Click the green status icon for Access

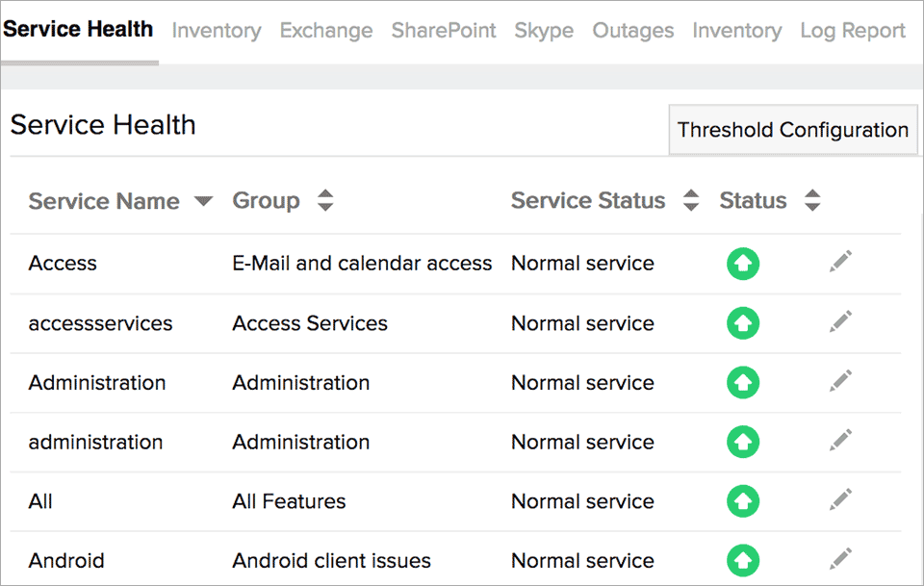coord(743,262)
